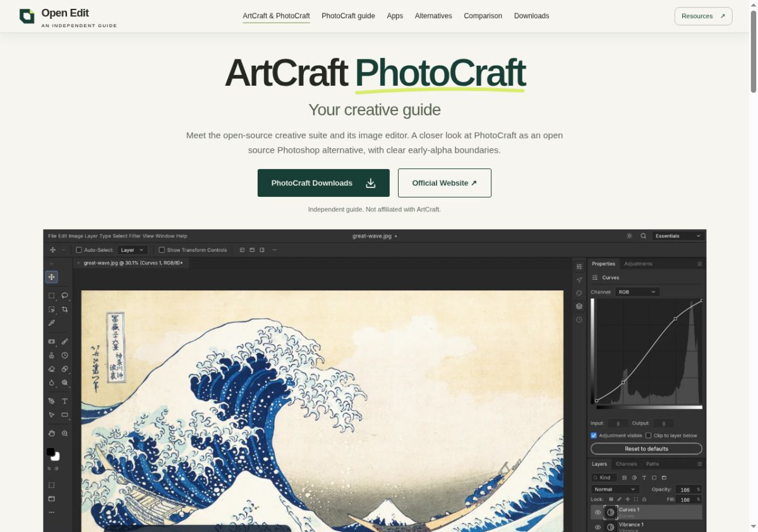The width and height of the screenshot is (758, 532).
Task: Click the Fill value field
Action: (x=689, y=499)
